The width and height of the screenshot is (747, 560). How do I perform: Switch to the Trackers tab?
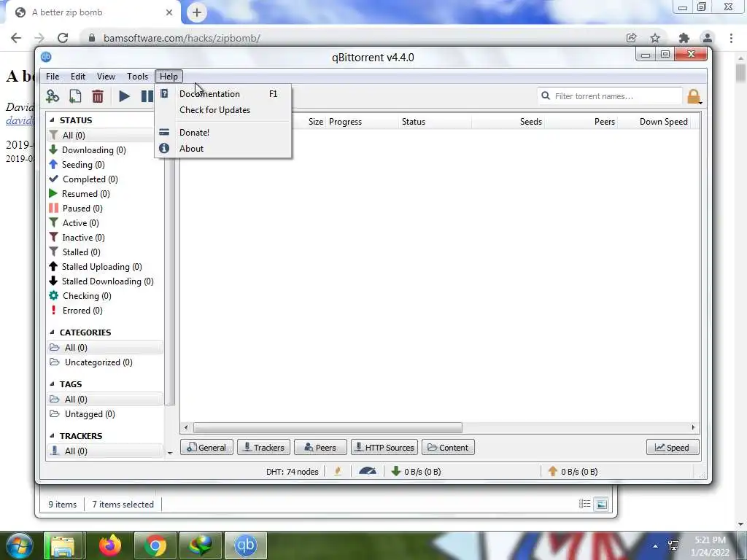pos(263,448)
